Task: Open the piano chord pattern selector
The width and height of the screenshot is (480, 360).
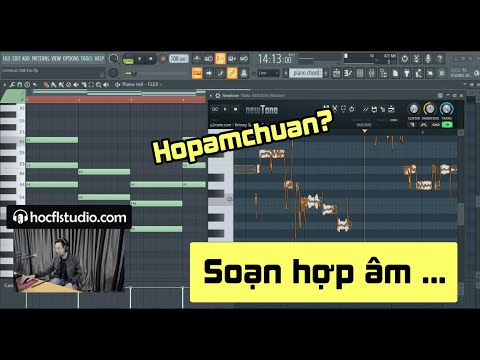Action: (x=306, y=73)
